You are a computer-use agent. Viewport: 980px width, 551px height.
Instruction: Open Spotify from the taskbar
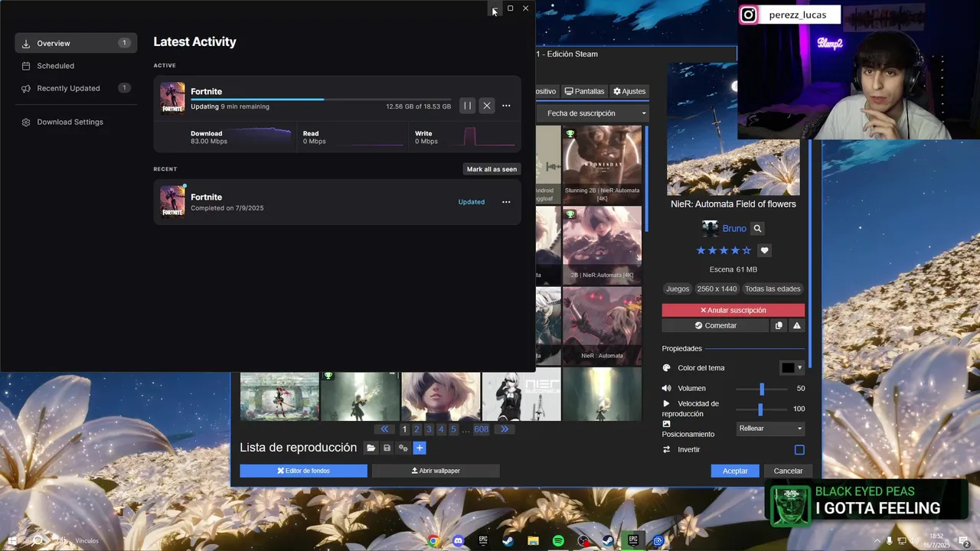tap(558, 541)
